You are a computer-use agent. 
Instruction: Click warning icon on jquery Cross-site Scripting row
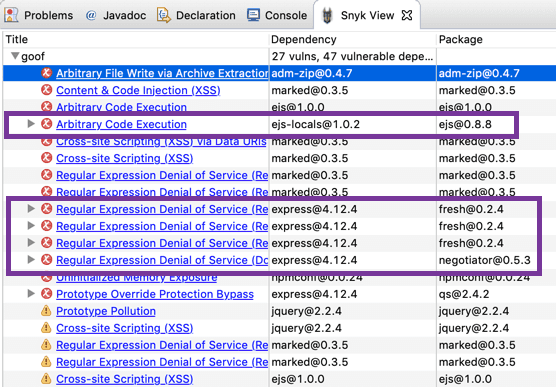(x=46, y=328)
